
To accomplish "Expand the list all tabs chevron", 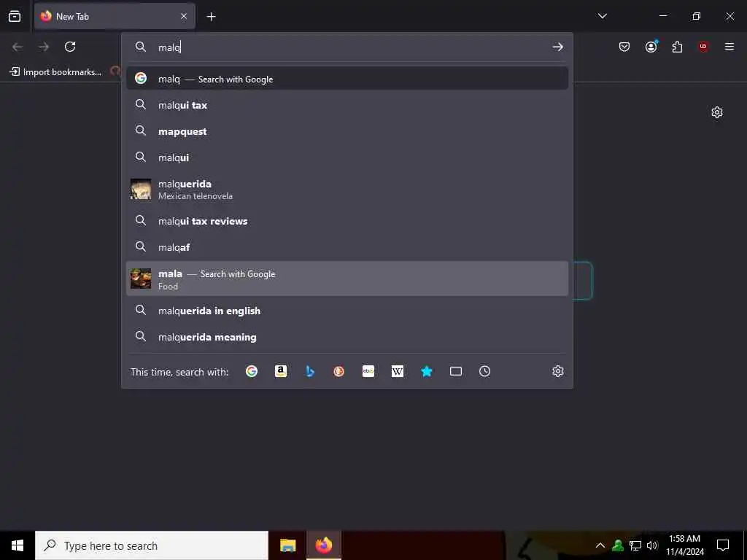I will (602, 16).
